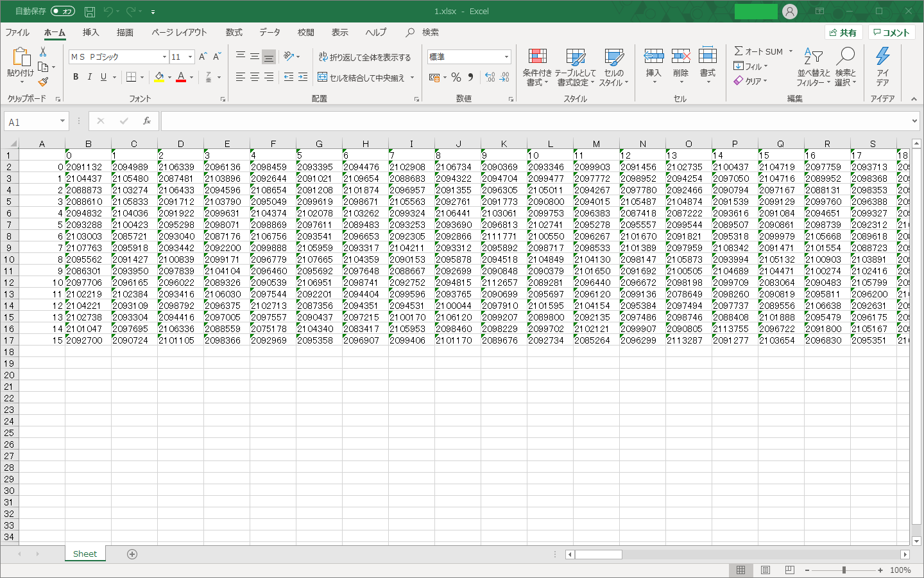Toggle align text left
Viewport: 924px width, 578px height.
241,77
